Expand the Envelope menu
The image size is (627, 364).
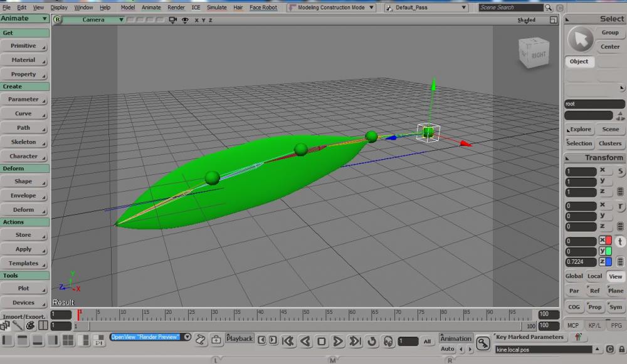coord(25,195)
